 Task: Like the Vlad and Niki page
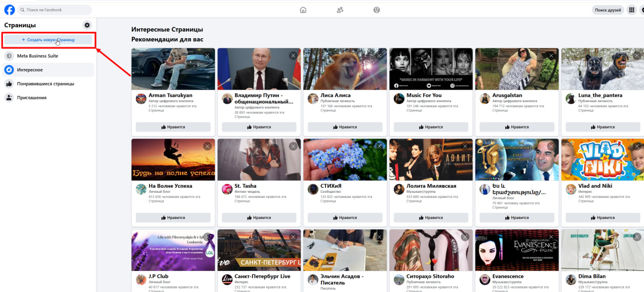click(603, 217)
